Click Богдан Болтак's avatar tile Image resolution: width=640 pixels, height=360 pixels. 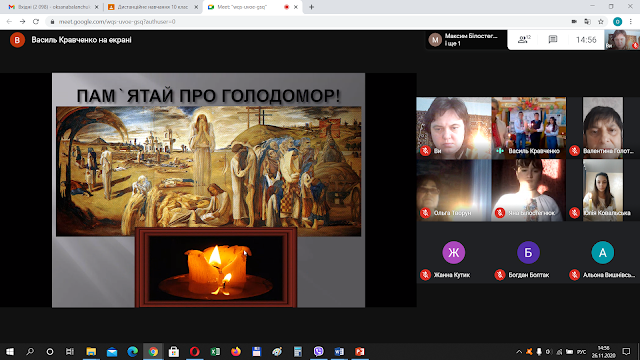point(529,252)
